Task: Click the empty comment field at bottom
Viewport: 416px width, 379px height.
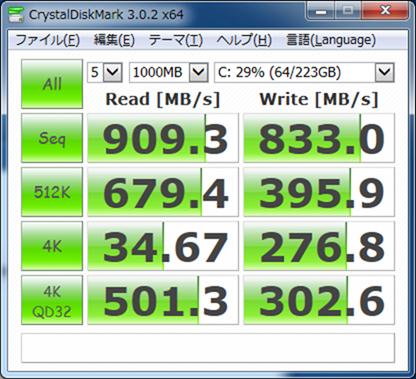Action: pos(208,348)
